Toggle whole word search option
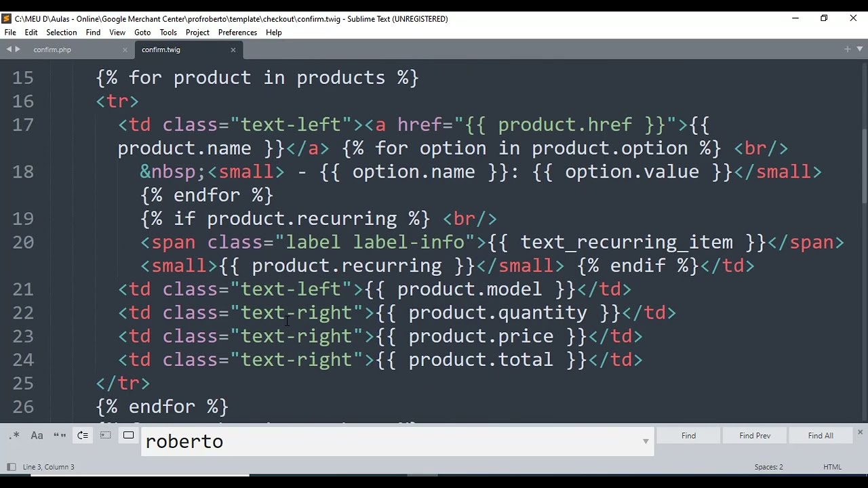Image resolution: width=868 pixels, height=488 pixels. click(60, 436)
